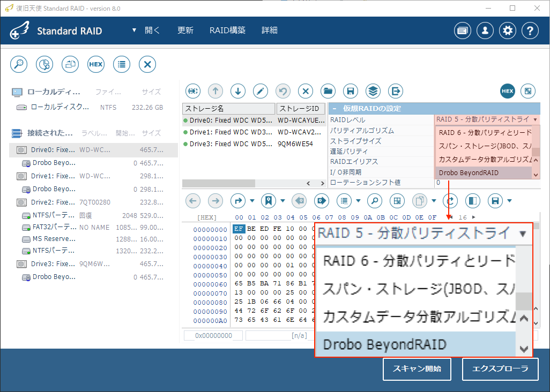This screenshot has width=550, height=392.
Task: Click the undo icon in RAID builder toolbar
Action: (283, 92)
